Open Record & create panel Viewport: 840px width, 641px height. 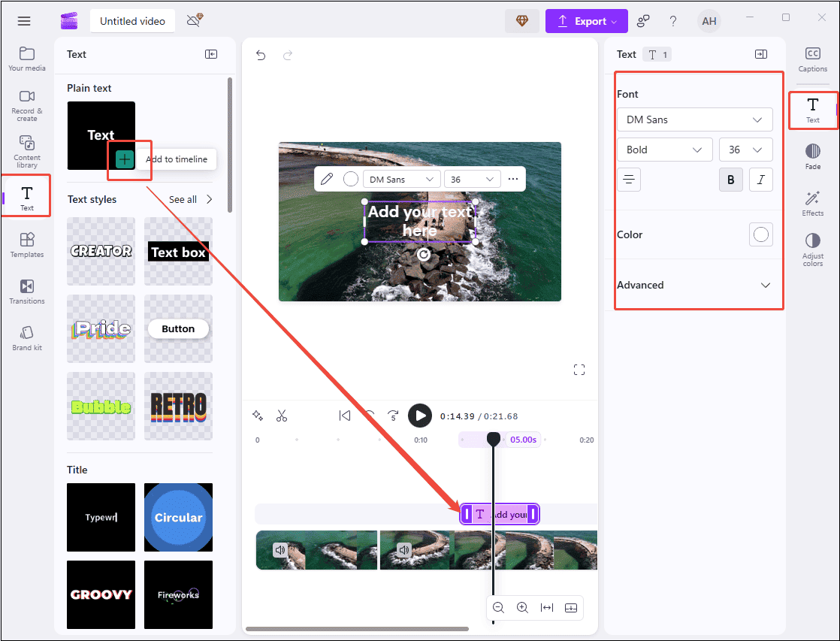[27, 105]
